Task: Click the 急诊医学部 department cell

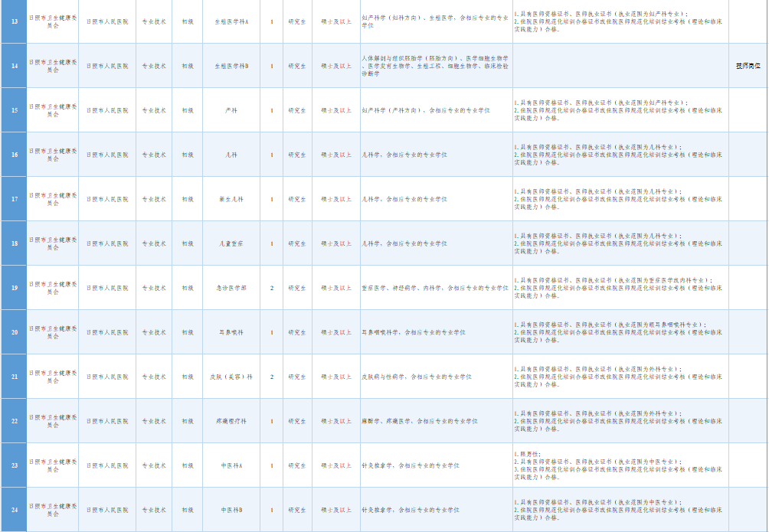Action: 231,288
